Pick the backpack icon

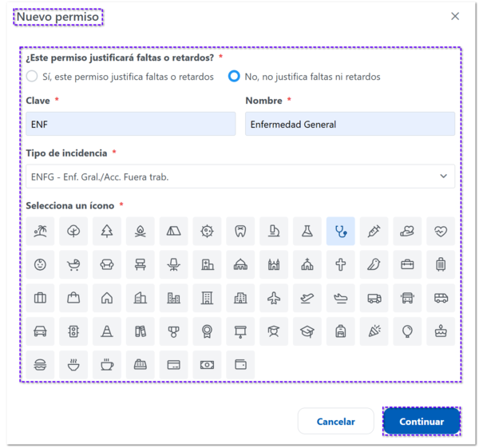pos(341,331)
